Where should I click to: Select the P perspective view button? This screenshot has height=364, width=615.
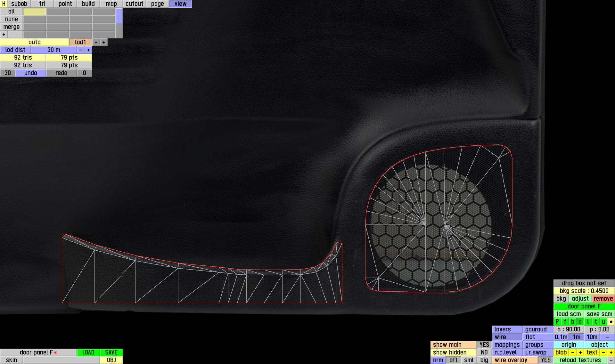(557, 322)
